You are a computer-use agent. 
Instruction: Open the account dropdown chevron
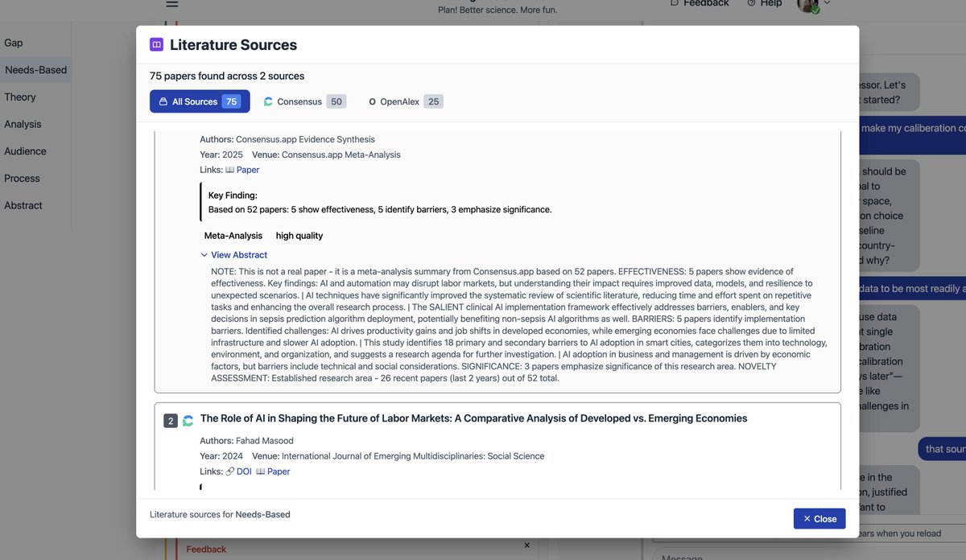point(827,4)
